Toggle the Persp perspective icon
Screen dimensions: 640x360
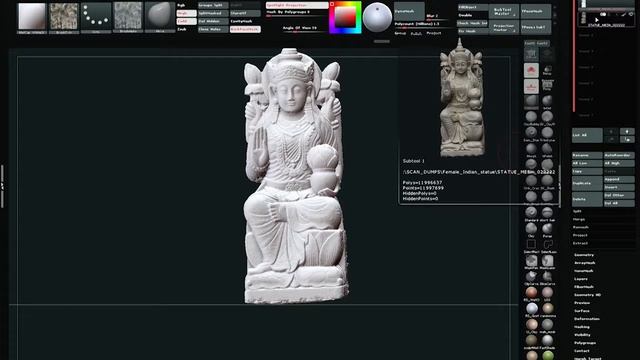click(547, 70)
